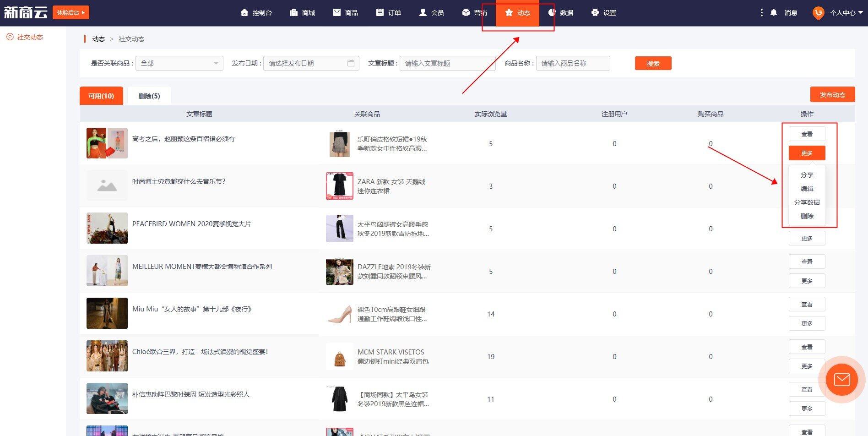This screenshot has height=436, width=868.
Task: Click the 订单 list icon
Action: click(380, 12)
